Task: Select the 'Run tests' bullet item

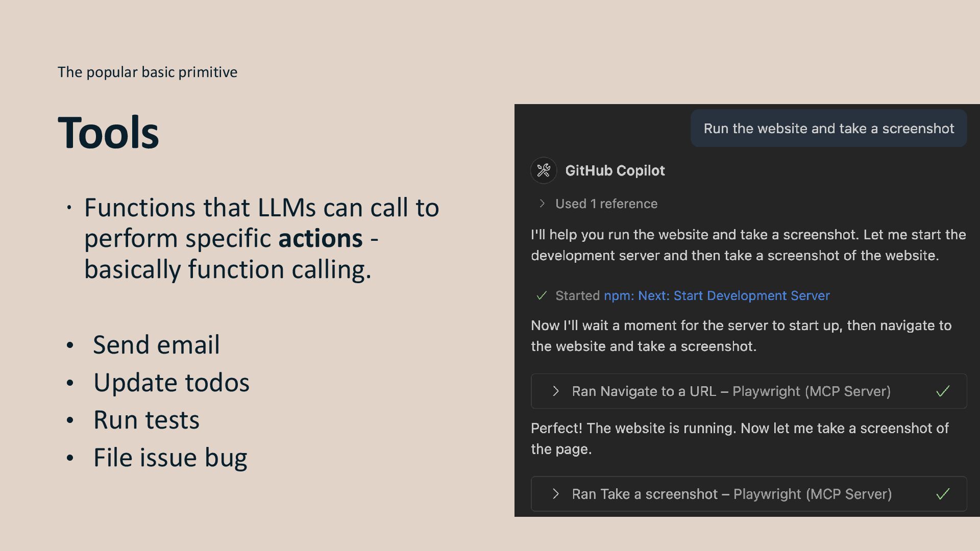Action: (146, 420)
